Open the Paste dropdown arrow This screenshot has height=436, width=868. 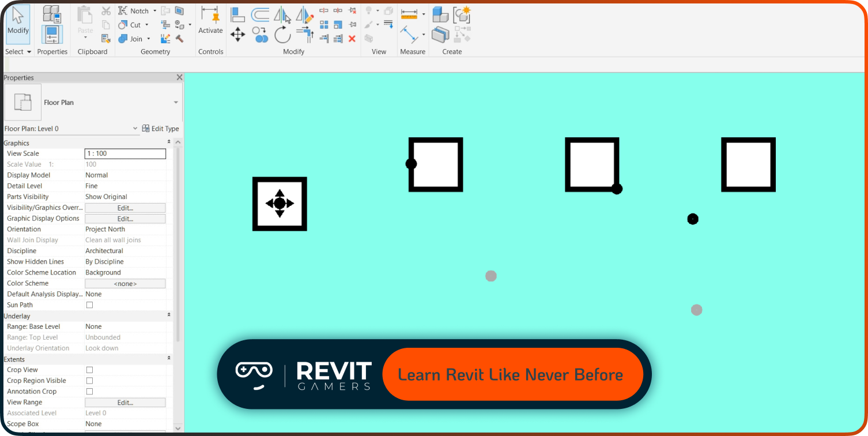click(x=85, y=37)
